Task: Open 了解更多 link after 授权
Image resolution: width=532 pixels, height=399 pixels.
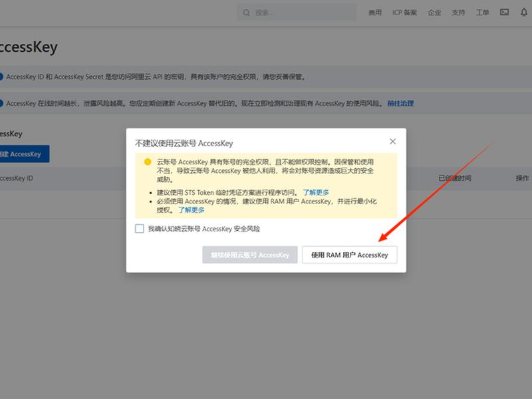Action: 192,210
